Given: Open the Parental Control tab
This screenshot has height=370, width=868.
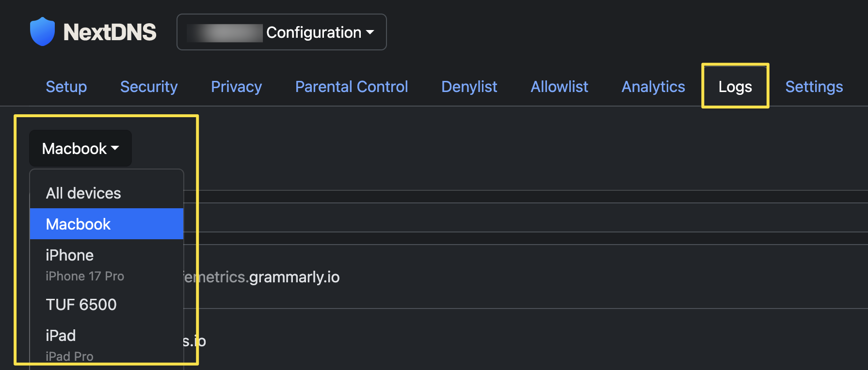Looking at the screenshot, I should (x=352, y=87).
